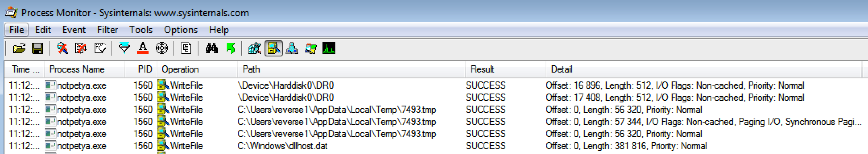Open the Tools menu
This screenshot has width=868, height=154.
[x=141, y=30]
